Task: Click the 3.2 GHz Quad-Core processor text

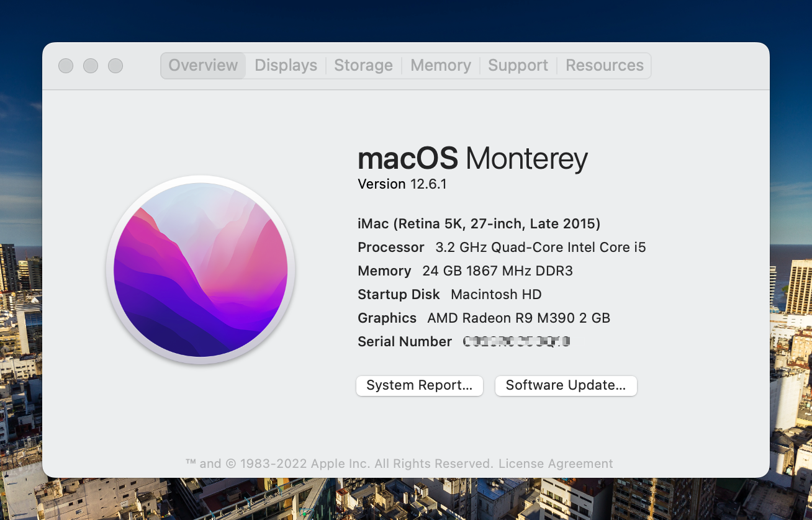Action: (540, 247)
